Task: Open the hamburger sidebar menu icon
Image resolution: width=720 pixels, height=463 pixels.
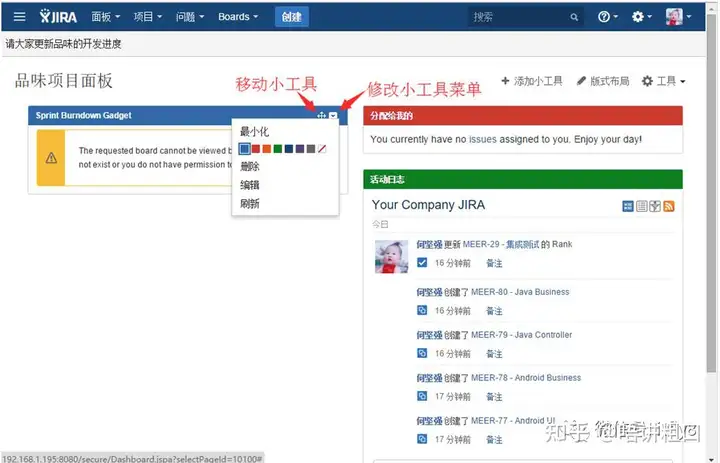Action: click(x=19, y=17)
